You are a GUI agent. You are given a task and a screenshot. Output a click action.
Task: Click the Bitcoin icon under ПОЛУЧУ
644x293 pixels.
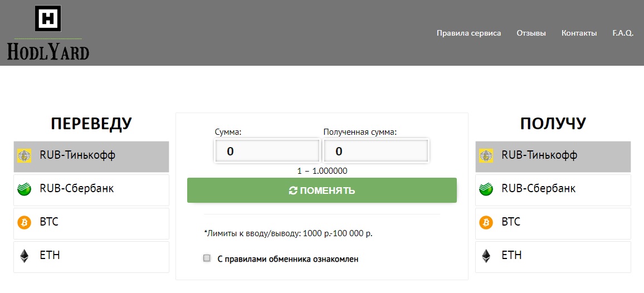486,223
